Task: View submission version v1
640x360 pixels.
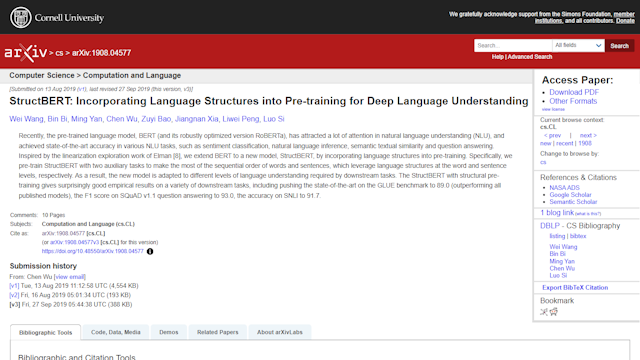Action: [x=14, y=286]
